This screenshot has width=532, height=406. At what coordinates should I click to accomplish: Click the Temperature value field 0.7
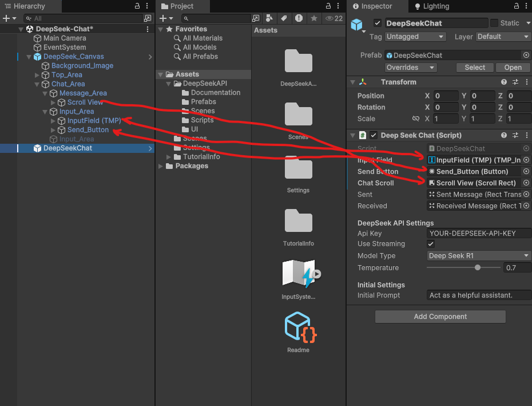click(517, 268)
